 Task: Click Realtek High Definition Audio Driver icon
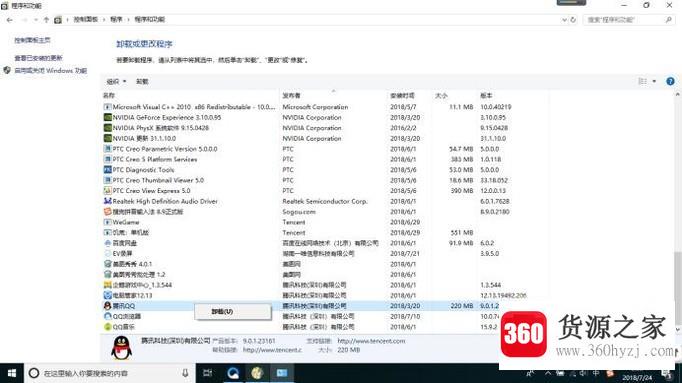click(x=107, y=201)
